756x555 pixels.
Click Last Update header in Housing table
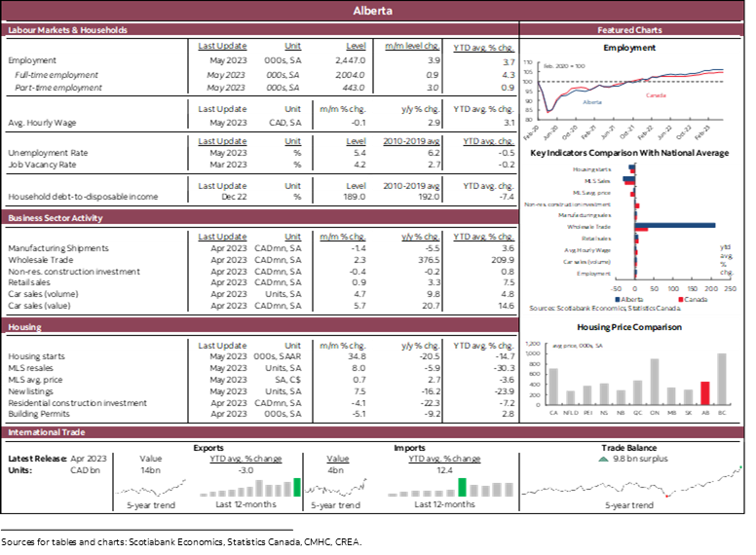(x=222, y=346)
